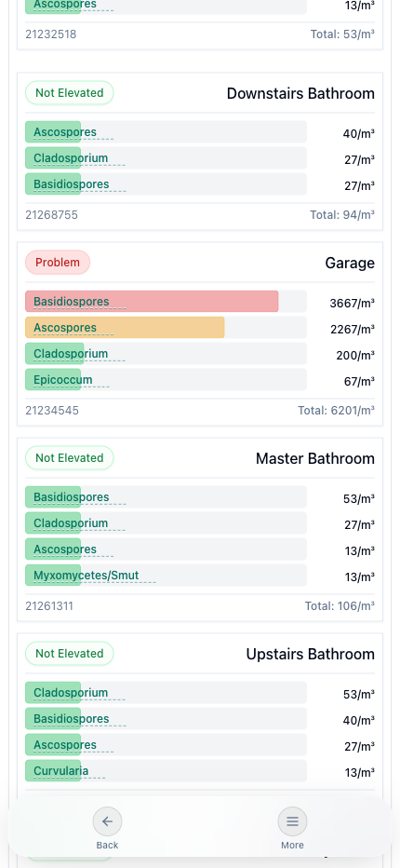Click Not Elevated badge on Upstairs Bathroom

pos(69,653)
